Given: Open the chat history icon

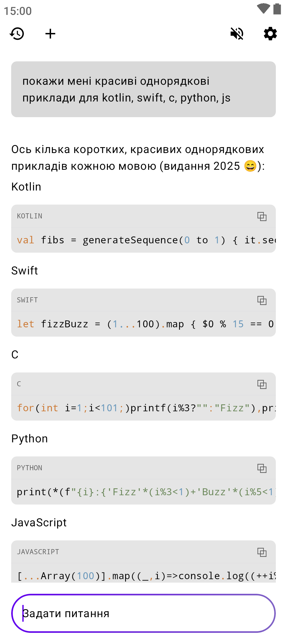Looking at the screenshot, I should coord(17,34).
